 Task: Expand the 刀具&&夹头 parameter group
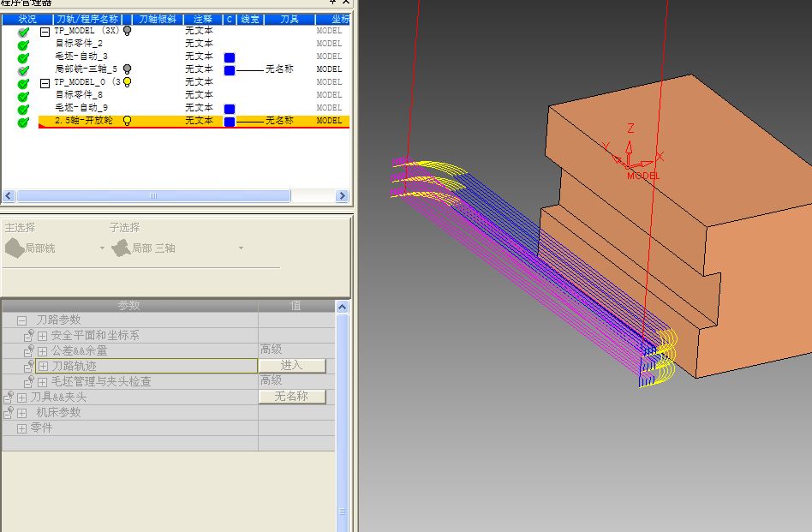coord(21,398)
